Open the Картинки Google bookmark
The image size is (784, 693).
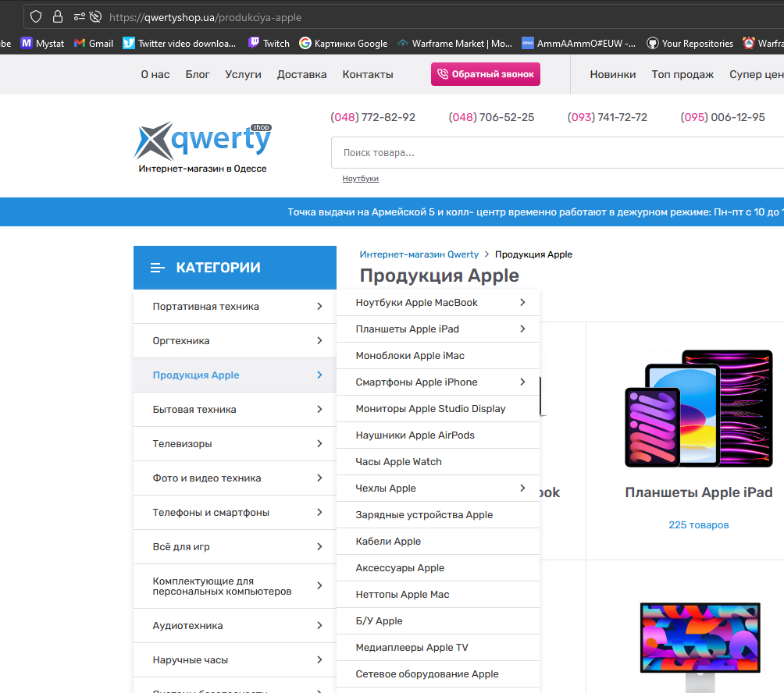[344, 44]
